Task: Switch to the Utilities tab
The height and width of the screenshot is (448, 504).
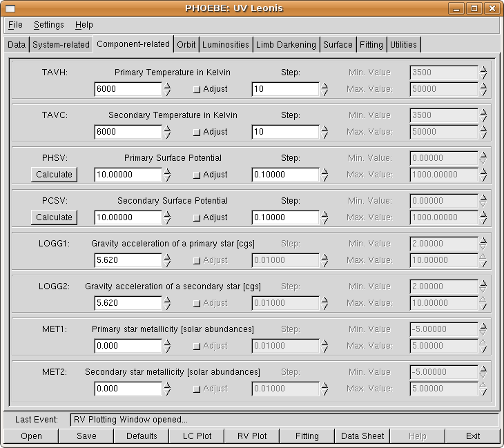Action: (403, 44)
